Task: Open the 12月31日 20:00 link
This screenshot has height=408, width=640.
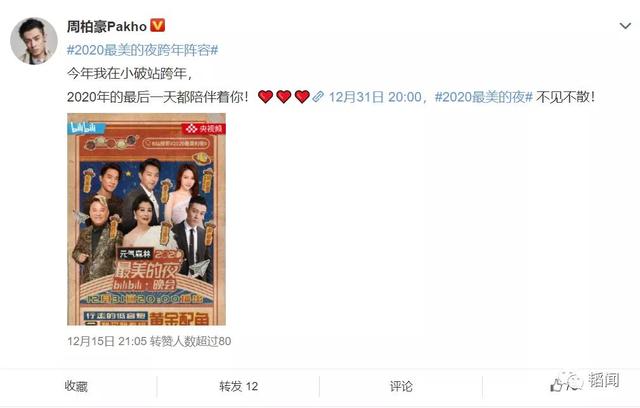Action: click(375, 97)
